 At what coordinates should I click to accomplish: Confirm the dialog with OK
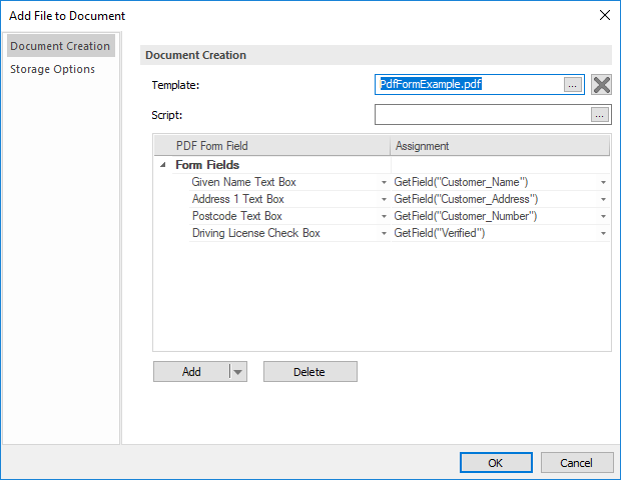(x=495, y=463)
